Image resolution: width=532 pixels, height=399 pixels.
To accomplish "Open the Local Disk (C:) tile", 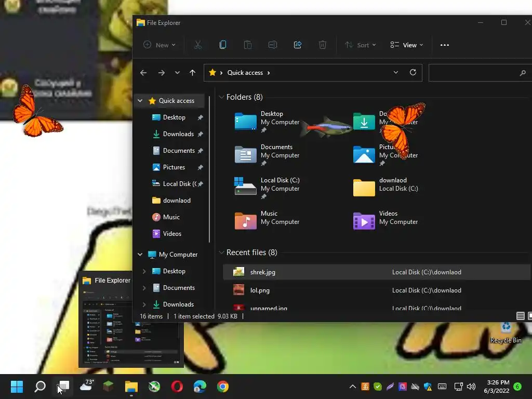I will coord(268,188).
